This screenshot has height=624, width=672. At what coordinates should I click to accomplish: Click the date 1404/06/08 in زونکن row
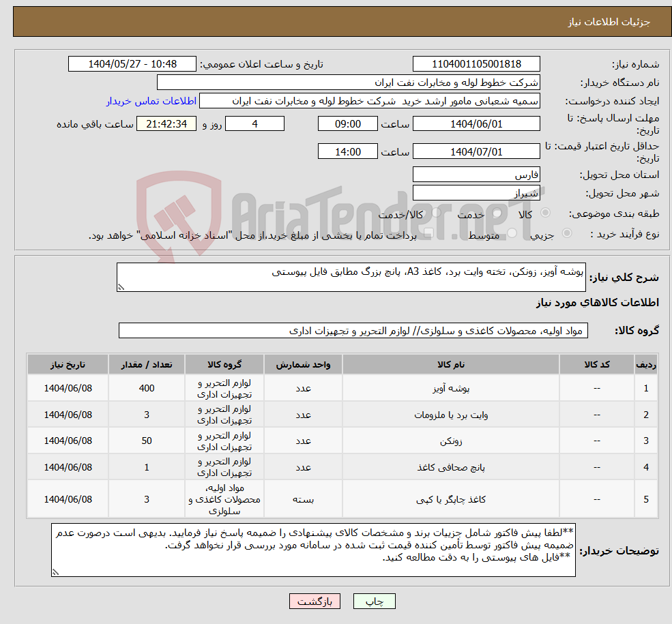(68, 441)
